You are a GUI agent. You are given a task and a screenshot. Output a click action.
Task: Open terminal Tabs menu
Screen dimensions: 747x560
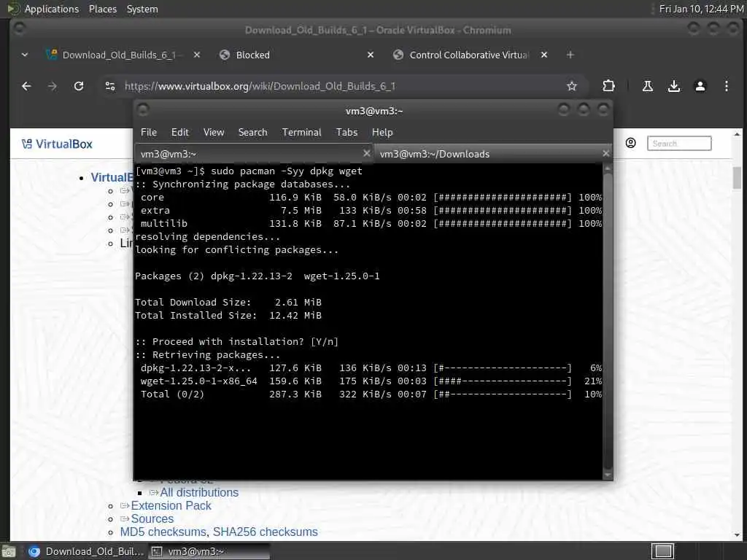point(347,133)
